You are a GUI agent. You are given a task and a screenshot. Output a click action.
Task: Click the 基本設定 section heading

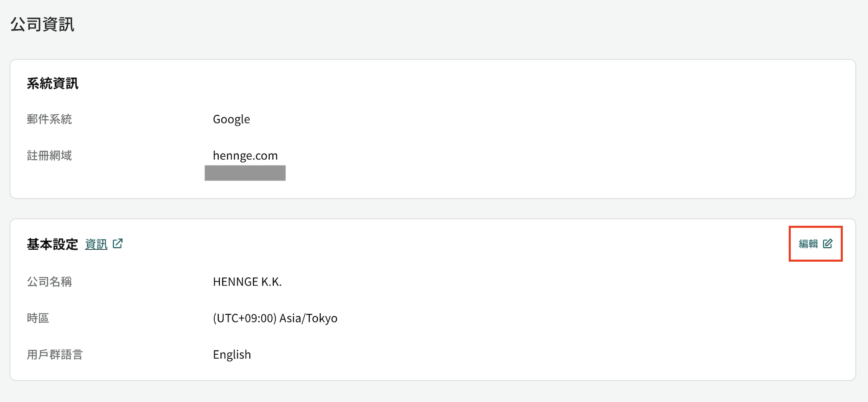[52, 244]
